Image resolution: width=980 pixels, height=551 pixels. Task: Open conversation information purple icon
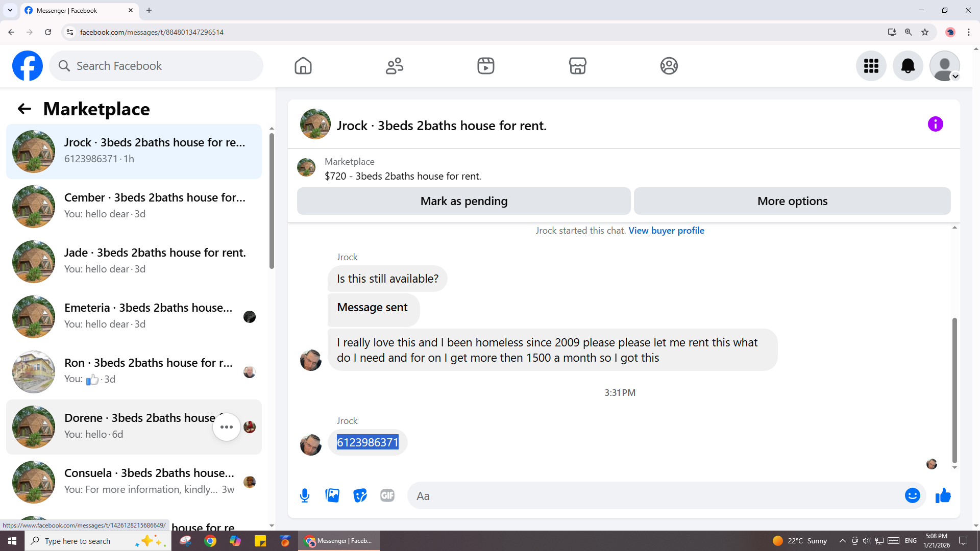935,124
